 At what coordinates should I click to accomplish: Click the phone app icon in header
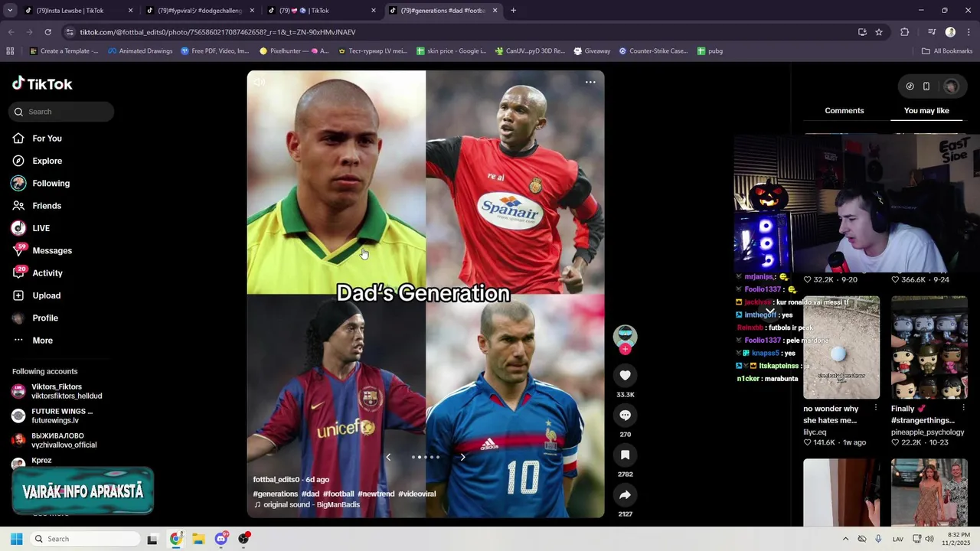point(926,86)
